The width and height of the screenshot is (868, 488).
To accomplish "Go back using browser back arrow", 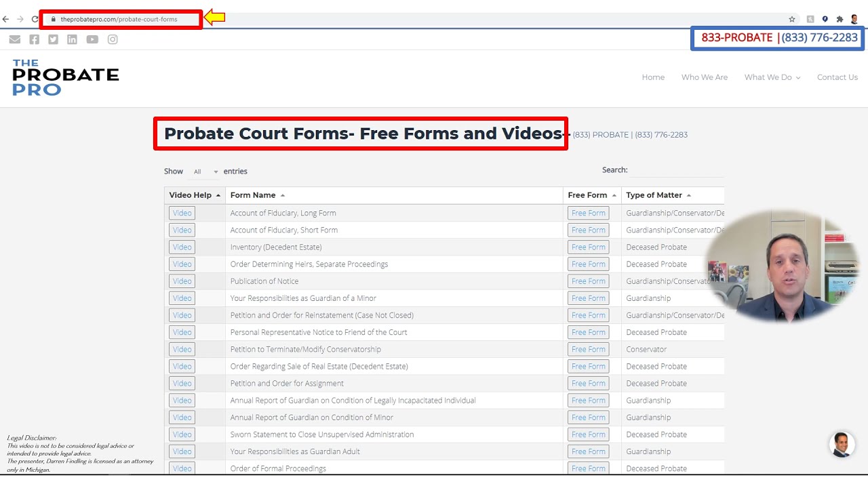I will pos(5,19).
